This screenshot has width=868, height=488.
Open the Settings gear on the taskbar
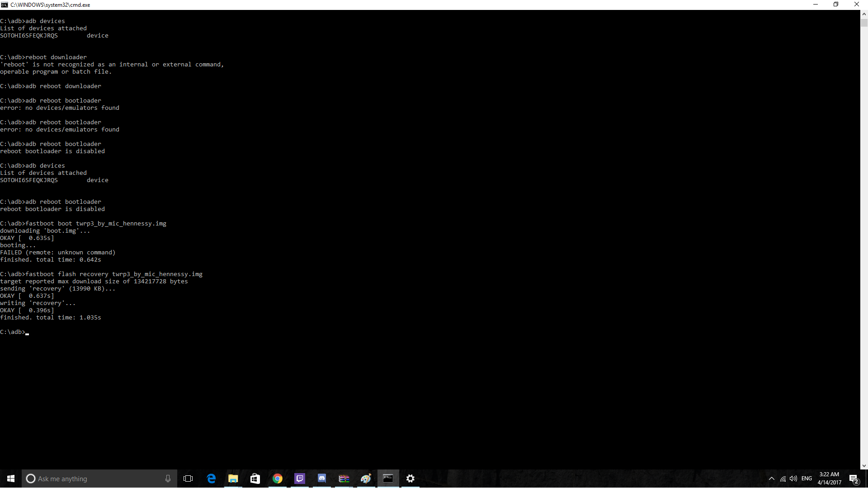click(x=410, y=479)
